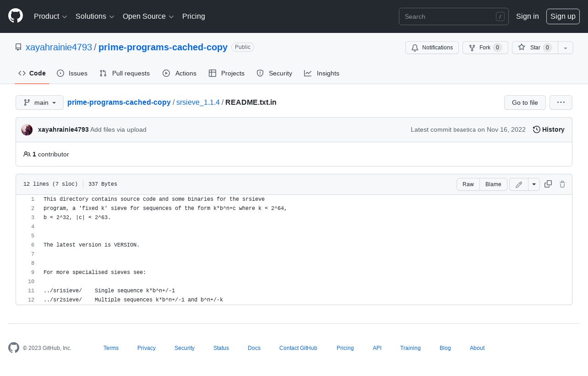Open the Insights tab

[x=322, y=73]
